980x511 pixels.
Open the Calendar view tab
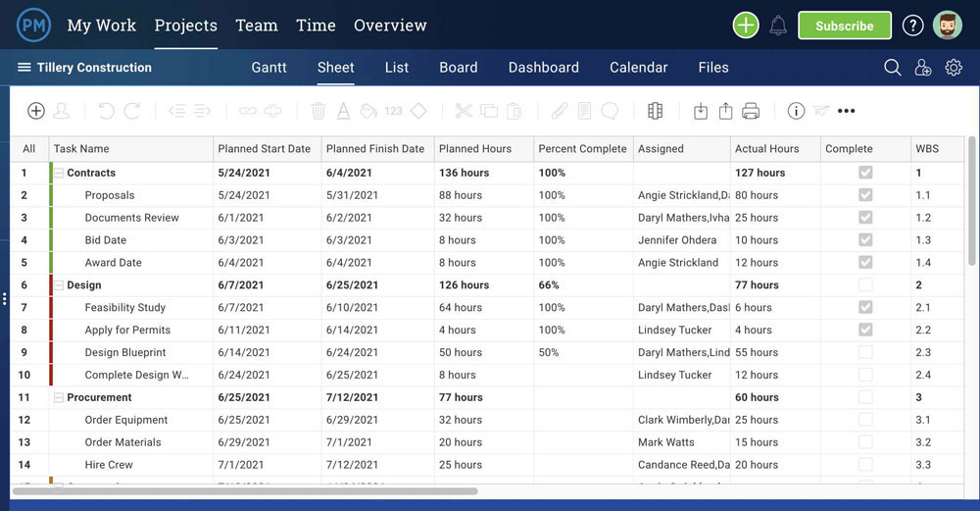coord(638,68)
